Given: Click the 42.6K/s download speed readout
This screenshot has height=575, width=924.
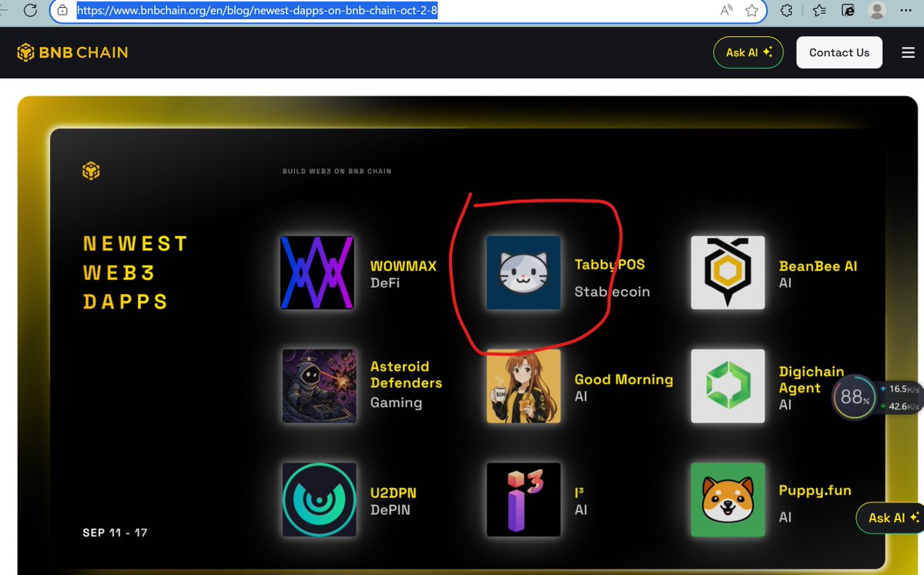Looking at the screenshot, I should point(899,406).
